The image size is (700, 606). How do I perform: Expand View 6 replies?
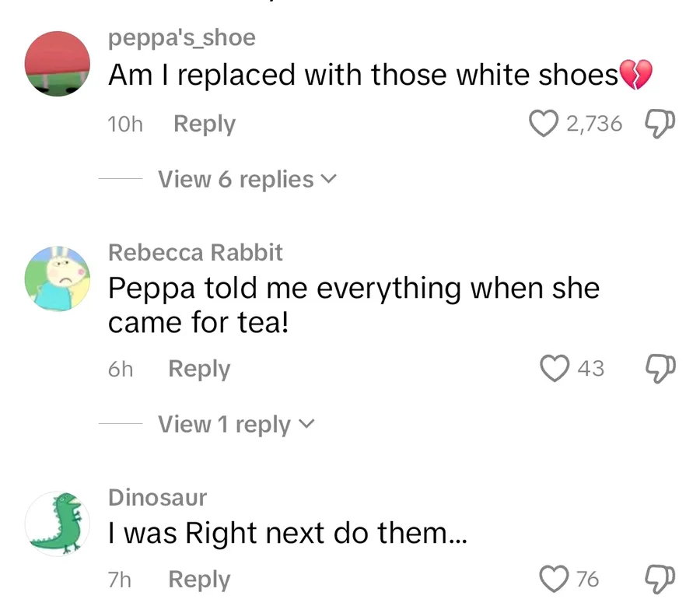coord(236,180)
